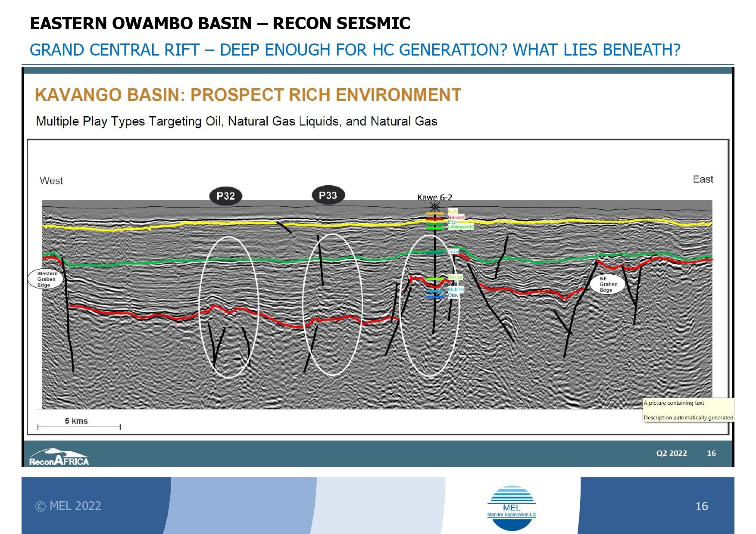Click the 'picture containing text' tooltip

(688, 410)
